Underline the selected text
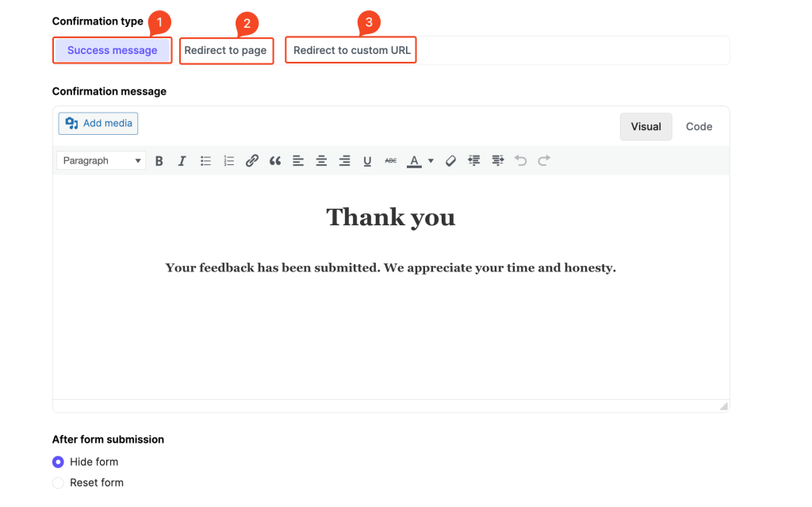 [367, 161]
